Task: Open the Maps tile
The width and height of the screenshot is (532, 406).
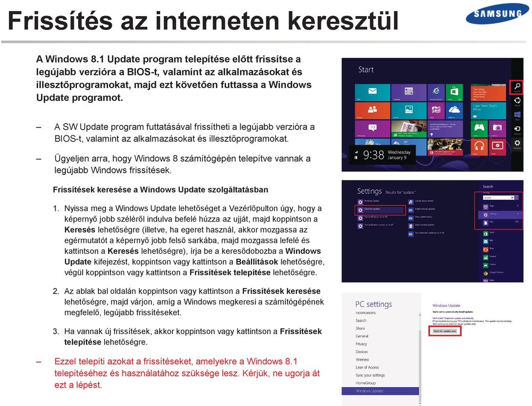Action: 436,111
